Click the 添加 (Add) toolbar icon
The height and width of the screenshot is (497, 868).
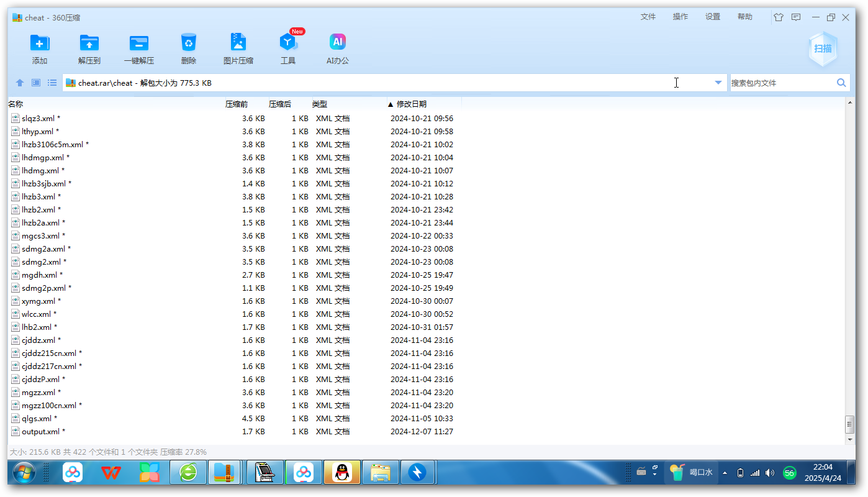tap(40, 43)
